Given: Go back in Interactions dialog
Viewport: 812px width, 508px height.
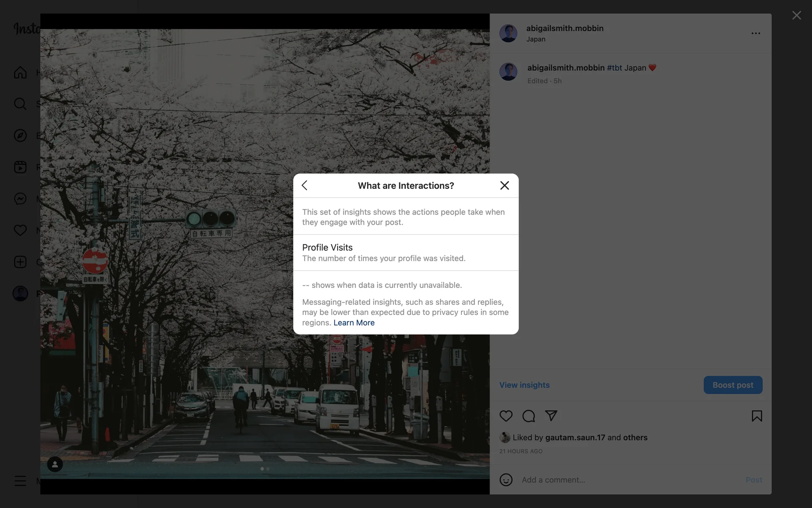Looking at the screenshot, I should tap(304, 185).
